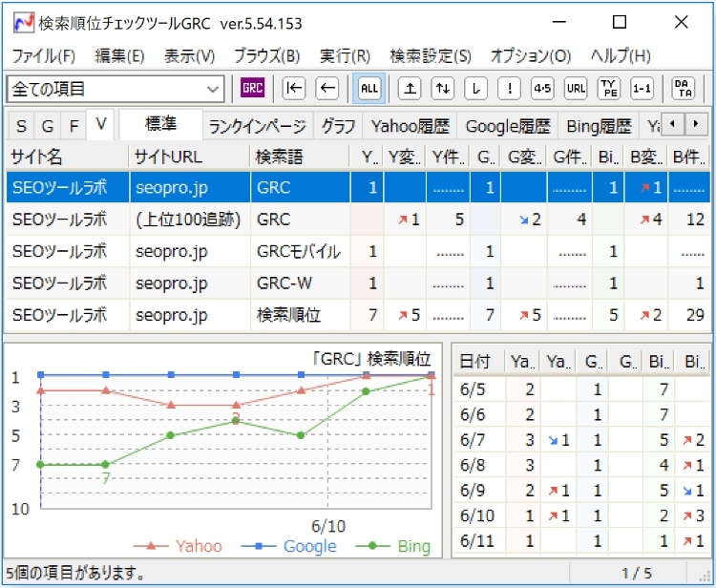The height and width of the screenshot is (588, 716).
Task: Click the purple GRC toolbar icon
Action: pyautogui.click(x=252, y=89)
